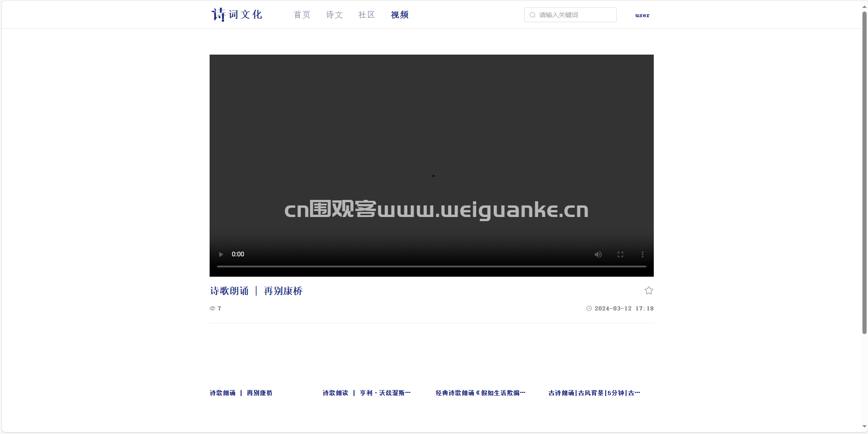Click the publish date 2024-03-12 17:18
The image size is (868, 434).
[x=624, y=308]
